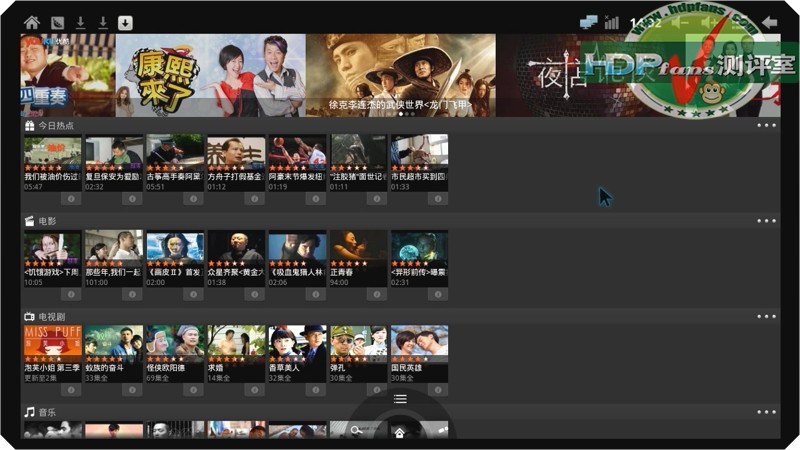Viewport: 800px width, 450px height.
Task: Play the 《画皮II》首发 movie thumbnail
Action: click(x=175, y=247)
